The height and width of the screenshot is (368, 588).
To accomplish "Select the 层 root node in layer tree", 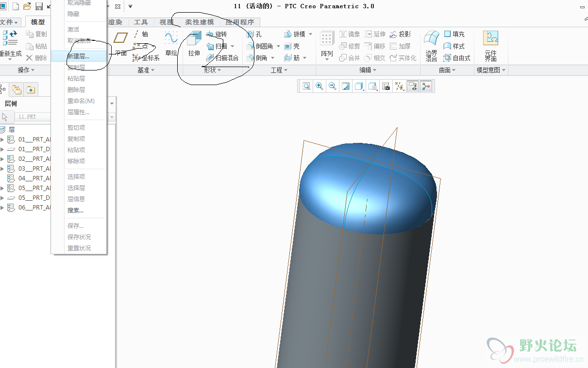I will pos(8,130).
